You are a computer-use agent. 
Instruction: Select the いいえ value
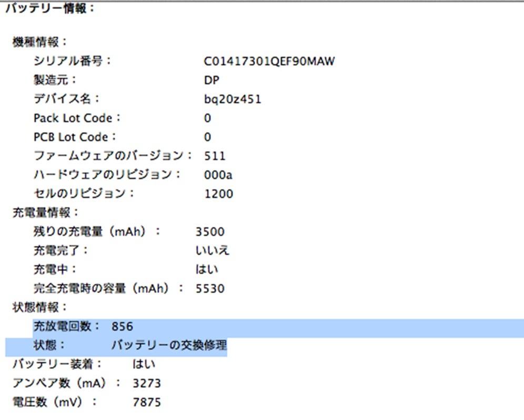coord(213,251)
